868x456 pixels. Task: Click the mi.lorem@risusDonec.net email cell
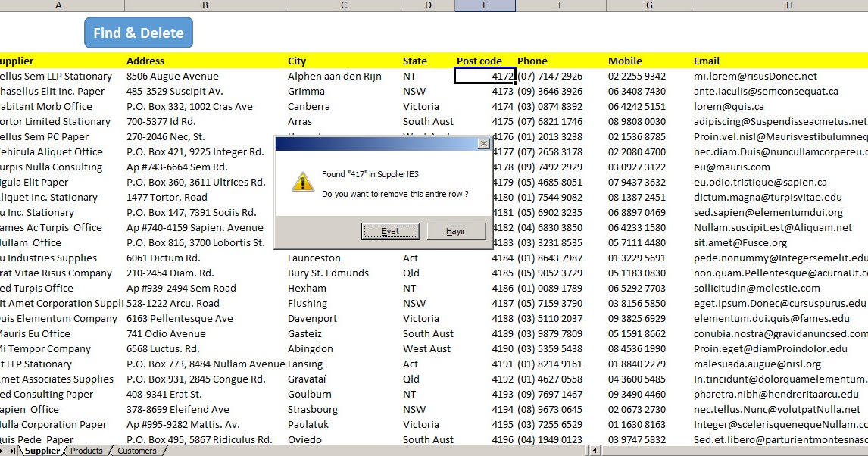(757, 76)
